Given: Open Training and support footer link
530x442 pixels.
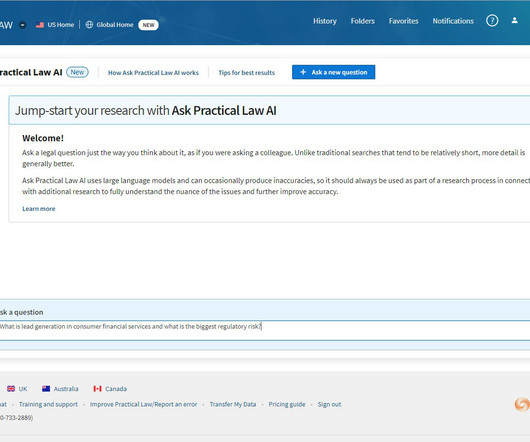Looking at the screenshot, I should 48,404.
